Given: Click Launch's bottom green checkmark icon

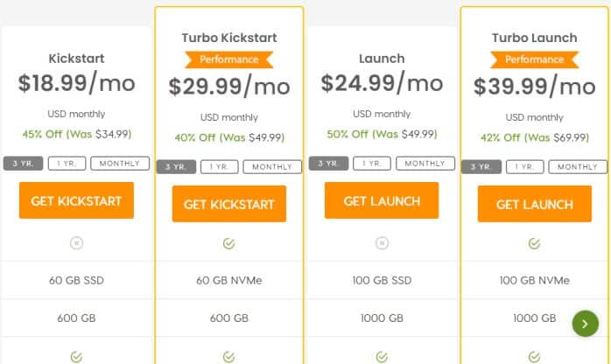Looking at the screenshot, I should point(382,357).
